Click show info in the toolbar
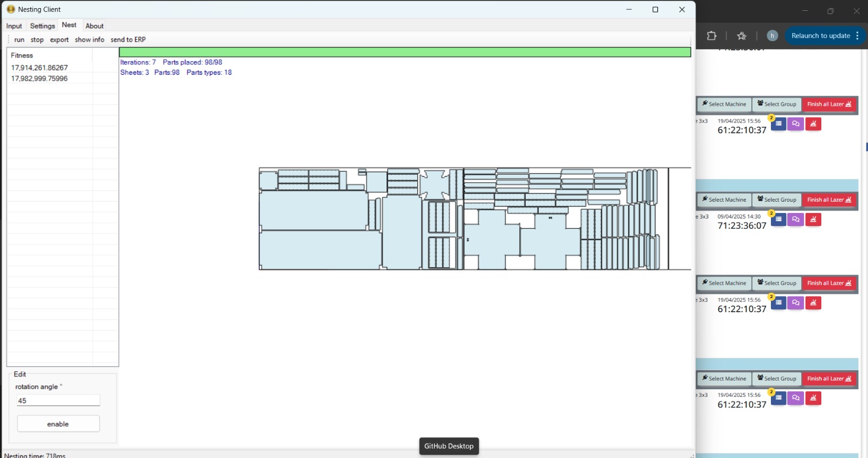Screen dimensions: 868x458 (x=90, y=40)
